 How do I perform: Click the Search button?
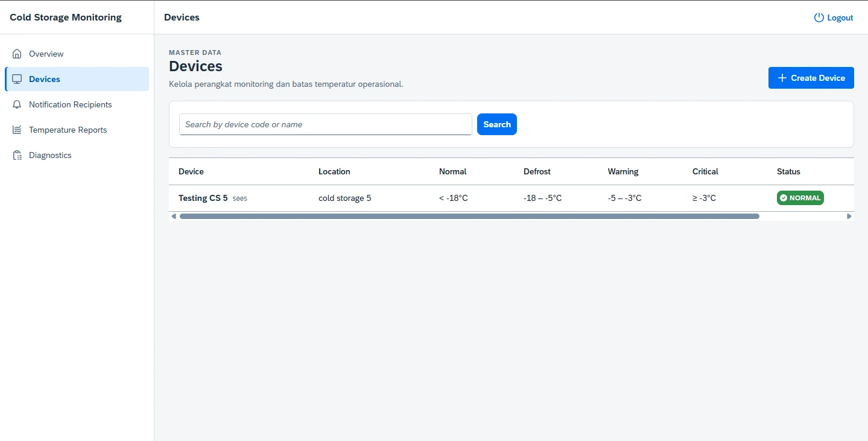(497, 124)
